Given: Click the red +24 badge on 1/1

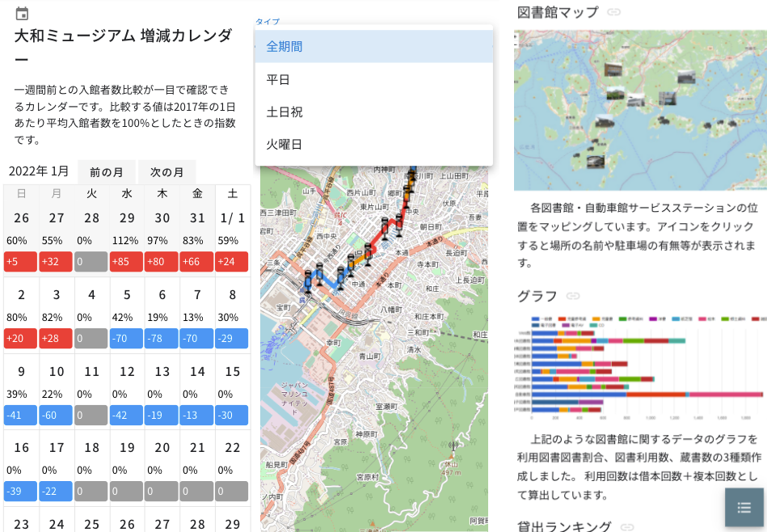Looking at the screenshot, I should click(x=232, y=262).
